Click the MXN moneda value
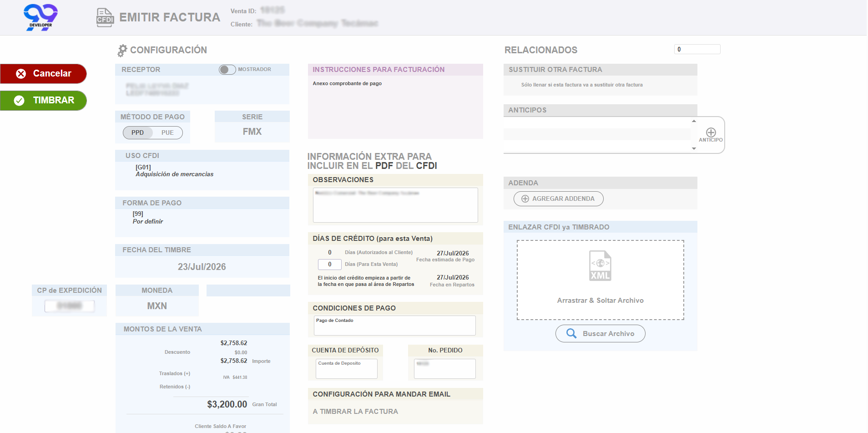The image size is (868, 433). pos(157,306)
